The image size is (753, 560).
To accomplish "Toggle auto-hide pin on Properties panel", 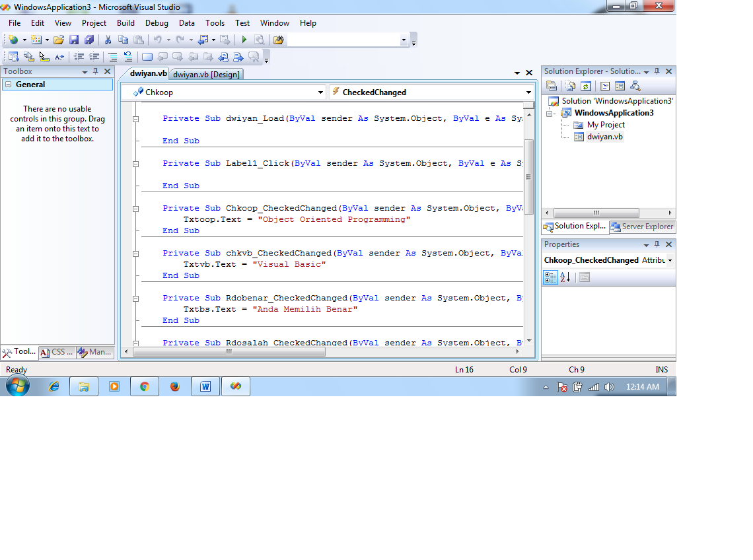I will (x=657, y=244).
